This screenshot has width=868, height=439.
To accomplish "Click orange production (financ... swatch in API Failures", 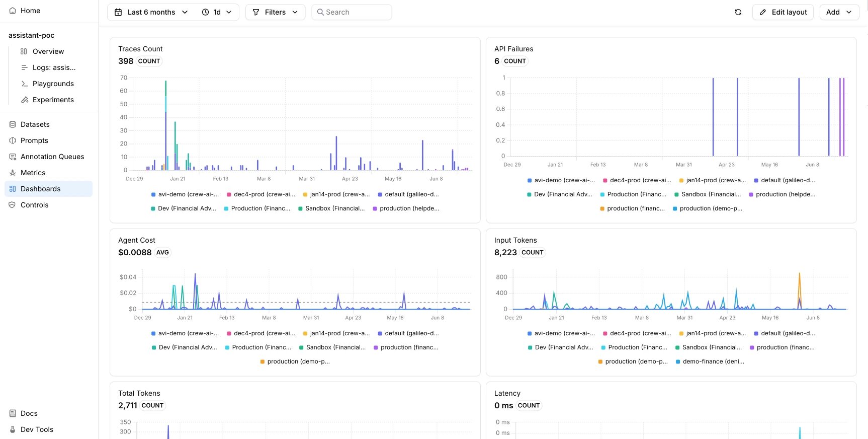I will coord(602,208).
